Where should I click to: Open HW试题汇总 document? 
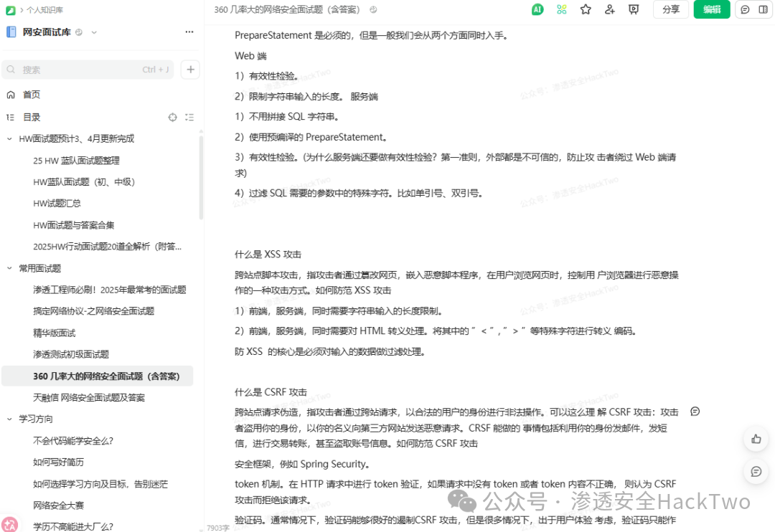pos(57,204)
